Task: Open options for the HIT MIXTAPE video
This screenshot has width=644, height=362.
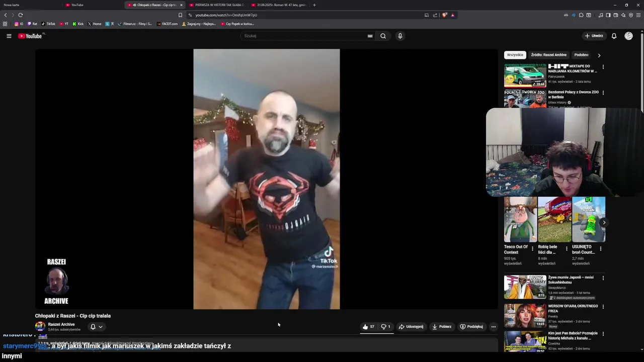Action: [603, 66]
